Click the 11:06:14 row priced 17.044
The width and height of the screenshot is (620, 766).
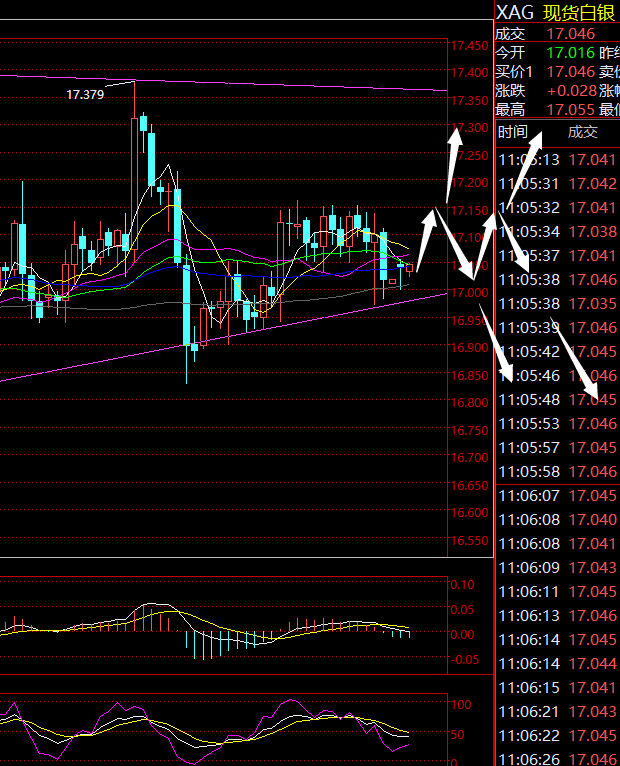click(x=558, y=663)
